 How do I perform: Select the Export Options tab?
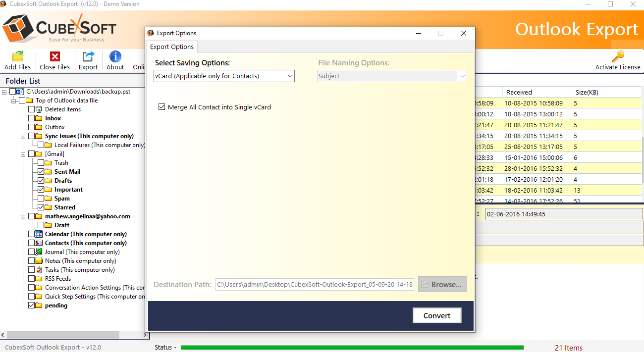[172, 47]
